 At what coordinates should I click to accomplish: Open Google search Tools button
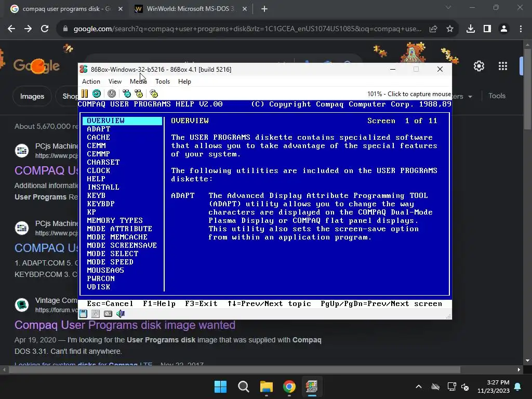pyautogui.click(x=497, y=96)
